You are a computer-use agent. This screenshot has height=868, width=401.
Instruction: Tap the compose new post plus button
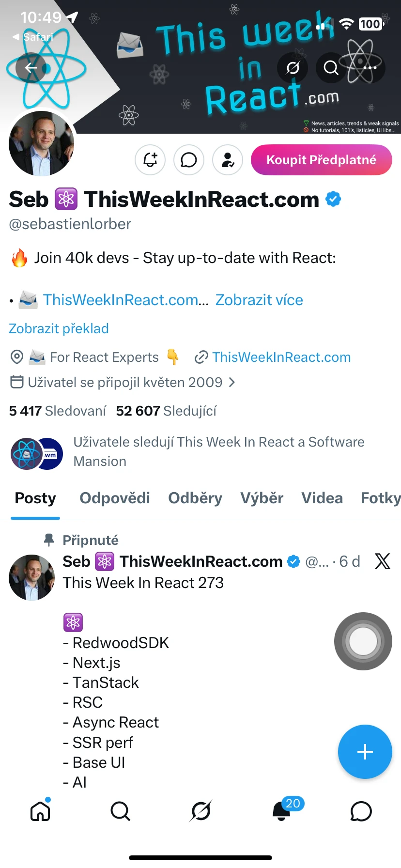coord(365,751)
